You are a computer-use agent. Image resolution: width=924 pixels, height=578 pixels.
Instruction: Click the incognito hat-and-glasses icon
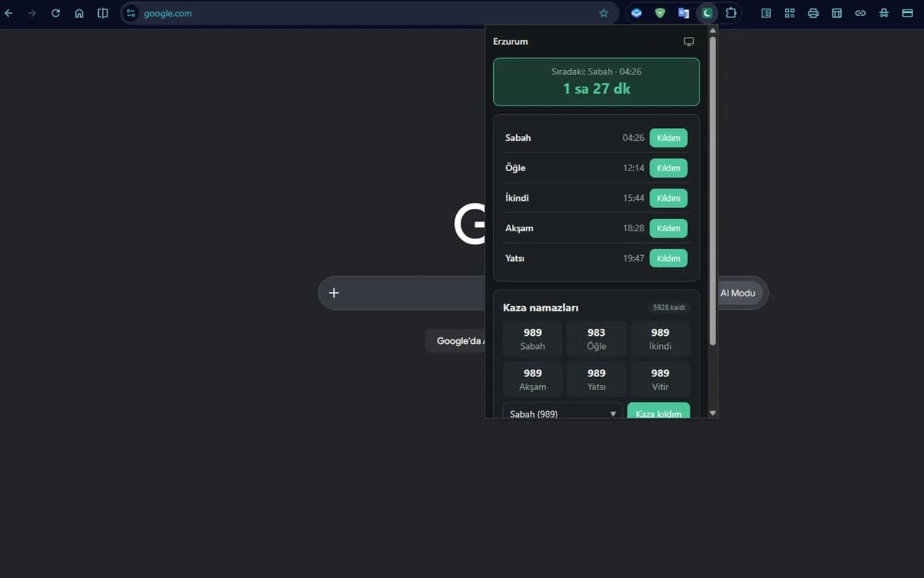click(884, 13)
